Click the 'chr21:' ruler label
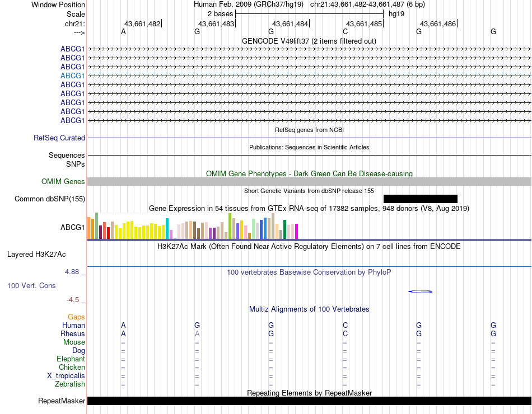This screenshot has width=532, height=414. coord(74,23)
